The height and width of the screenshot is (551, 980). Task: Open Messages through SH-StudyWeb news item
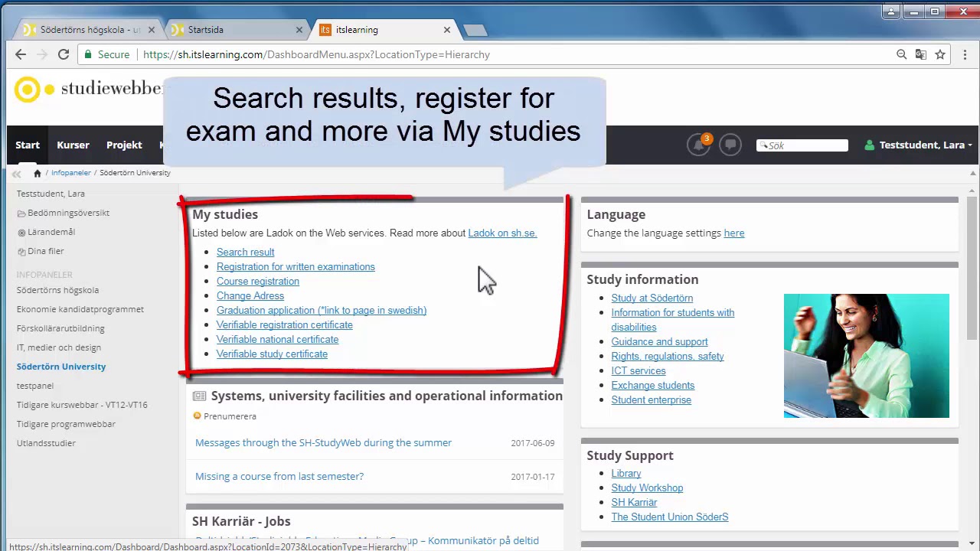pyautogui.click(x=323, y=442)
